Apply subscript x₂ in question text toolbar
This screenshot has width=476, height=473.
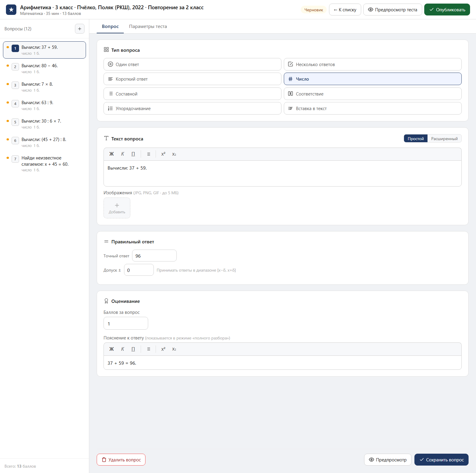174,154
